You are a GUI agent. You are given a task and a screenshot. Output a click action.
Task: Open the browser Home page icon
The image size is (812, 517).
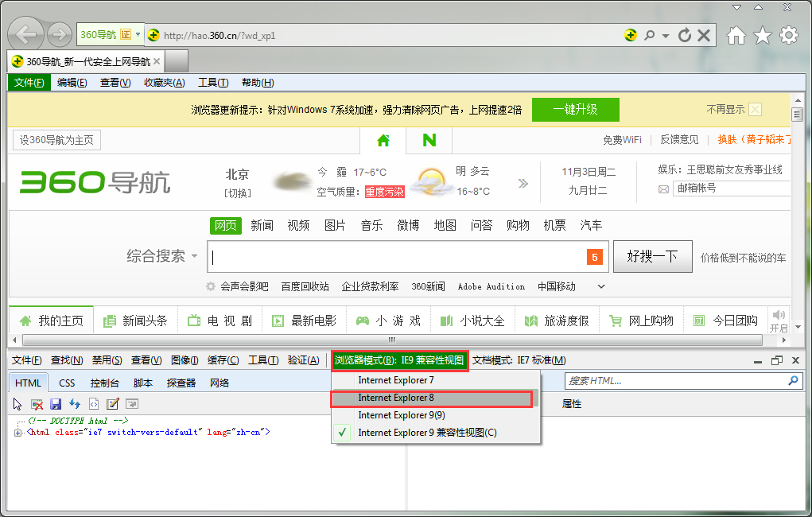point(736,35)
